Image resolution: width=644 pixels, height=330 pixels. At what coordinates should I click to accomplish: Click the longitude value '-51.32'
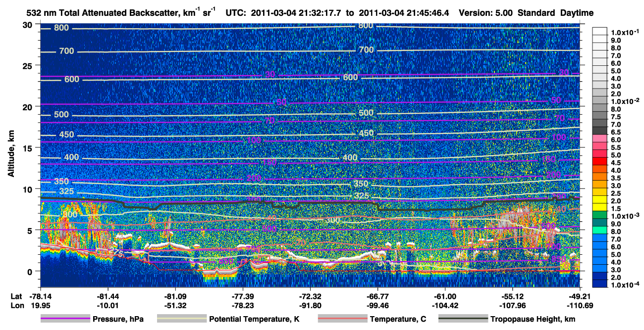175,305
